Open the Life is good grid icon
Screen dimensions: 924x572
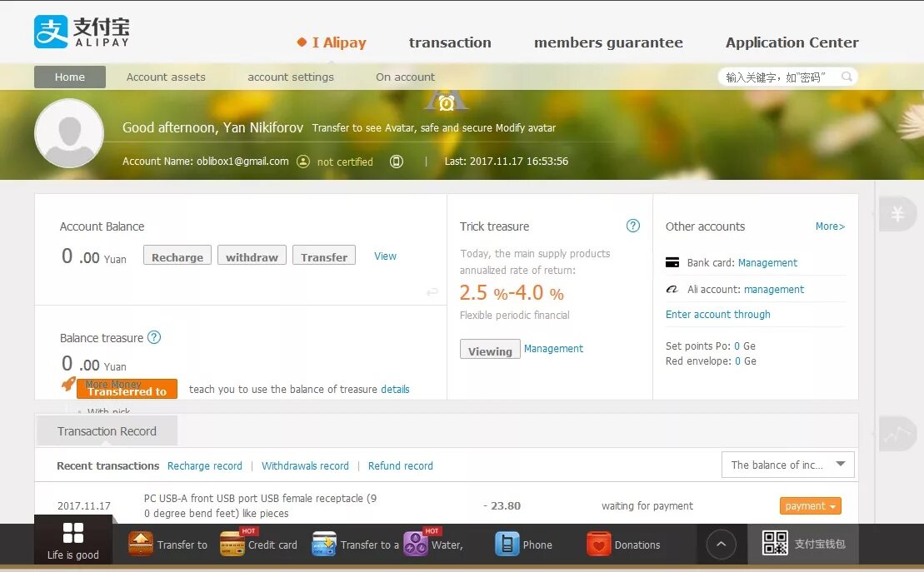pos(73,533)
